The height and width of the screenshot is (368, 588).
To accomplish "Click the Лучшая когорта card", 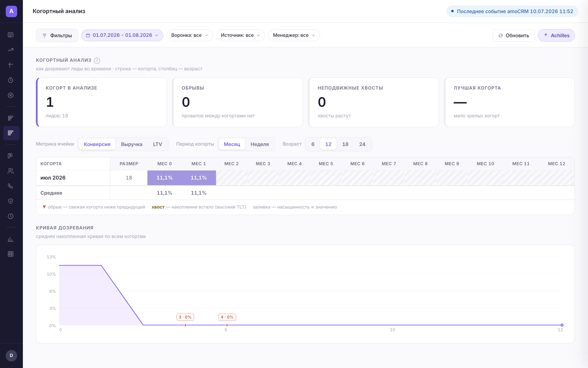I will (x=509, y=102).
